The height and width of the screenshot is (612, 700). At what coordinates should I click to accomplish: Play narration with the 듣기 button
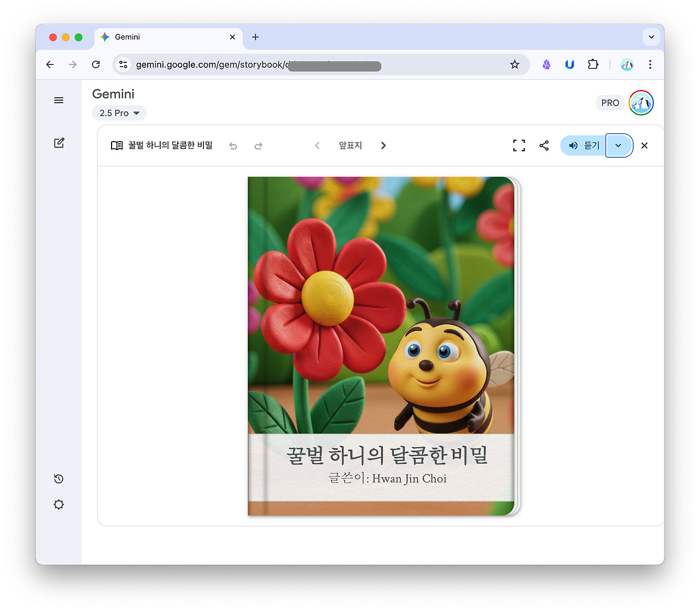coord(584,145)
